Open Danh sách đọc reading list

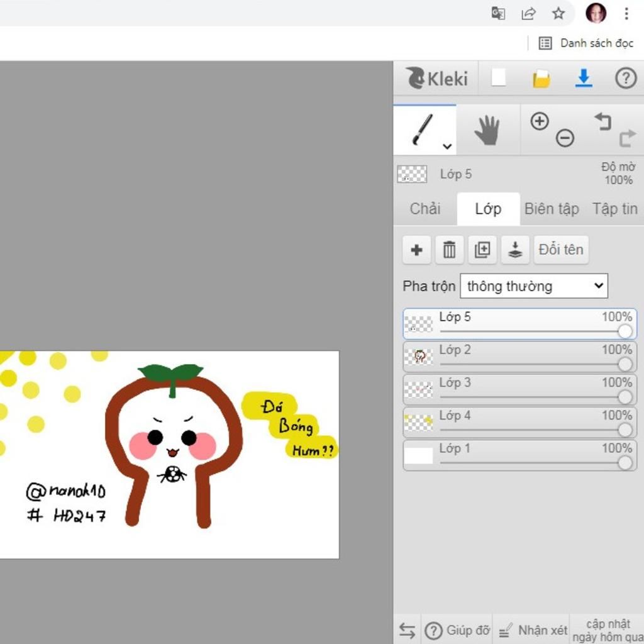586,43
